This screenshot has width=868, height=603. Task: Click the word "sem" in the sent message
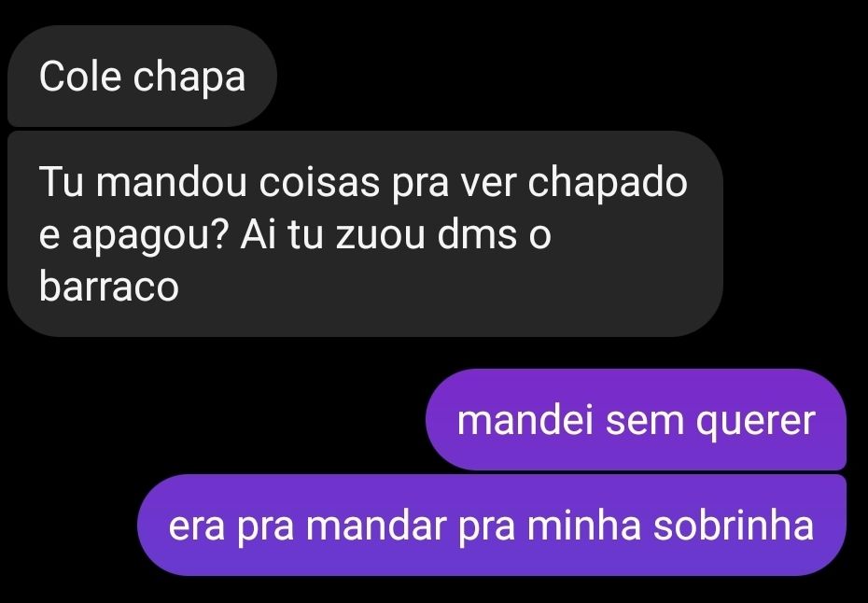click(644, 422)
